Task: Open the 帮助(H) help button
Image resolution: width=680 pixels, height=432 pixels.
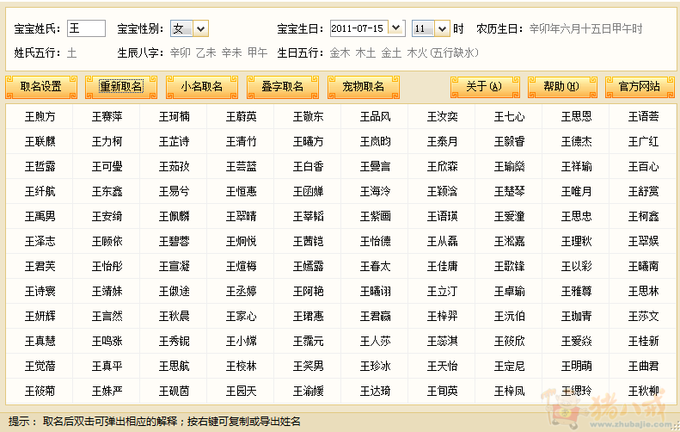Action: coord(562,87)
